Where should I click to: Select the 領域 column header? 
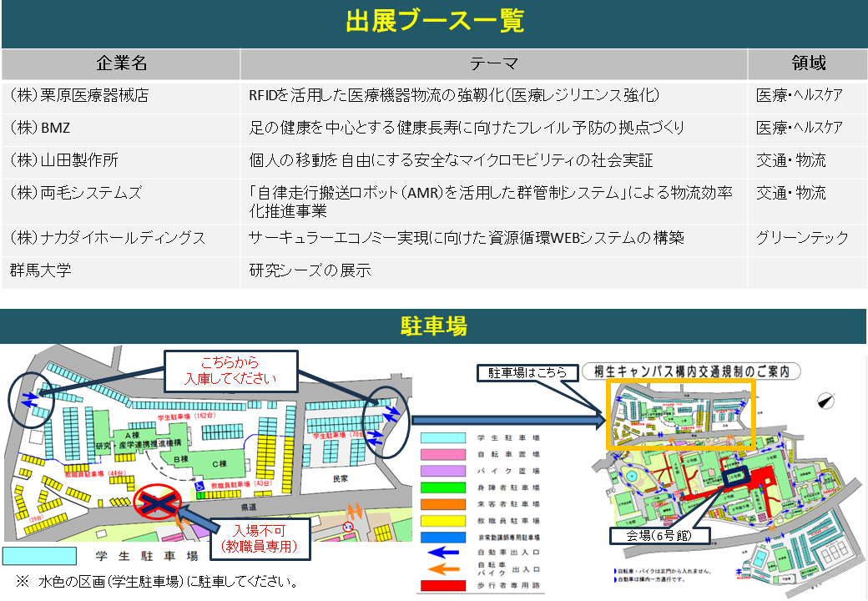(807, 63)
